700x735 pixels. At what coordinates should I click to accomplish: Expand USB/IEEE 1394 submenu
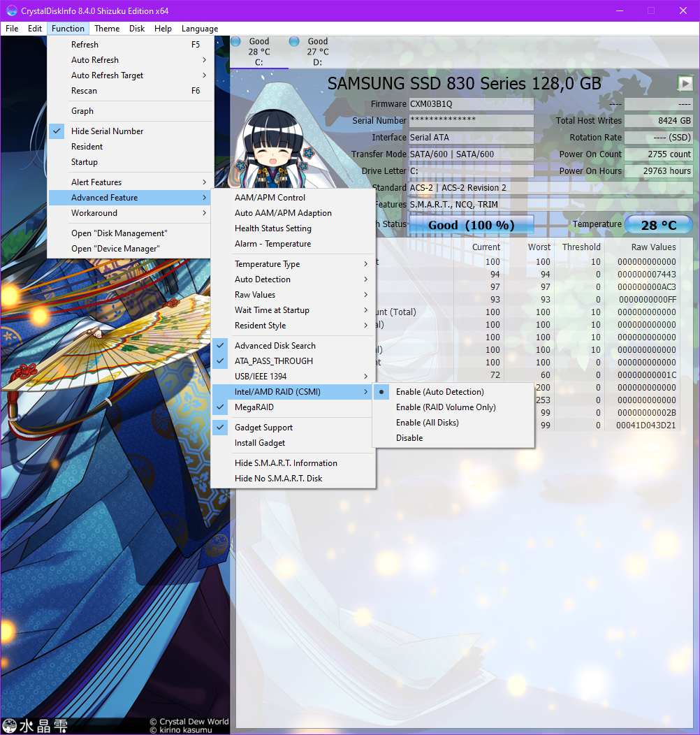pos(293,377)
